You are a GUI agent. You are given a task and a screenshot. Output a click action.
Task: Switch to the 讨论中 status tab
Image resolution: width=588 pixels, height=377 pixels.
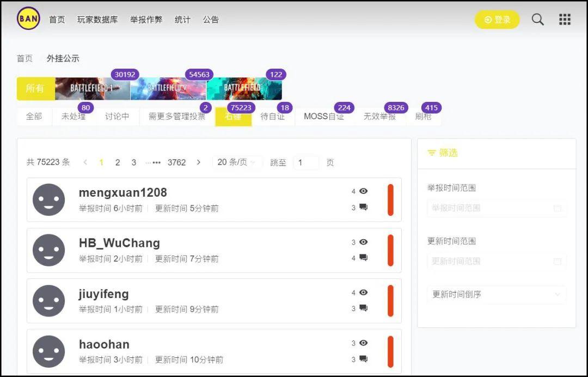[117, 116]
